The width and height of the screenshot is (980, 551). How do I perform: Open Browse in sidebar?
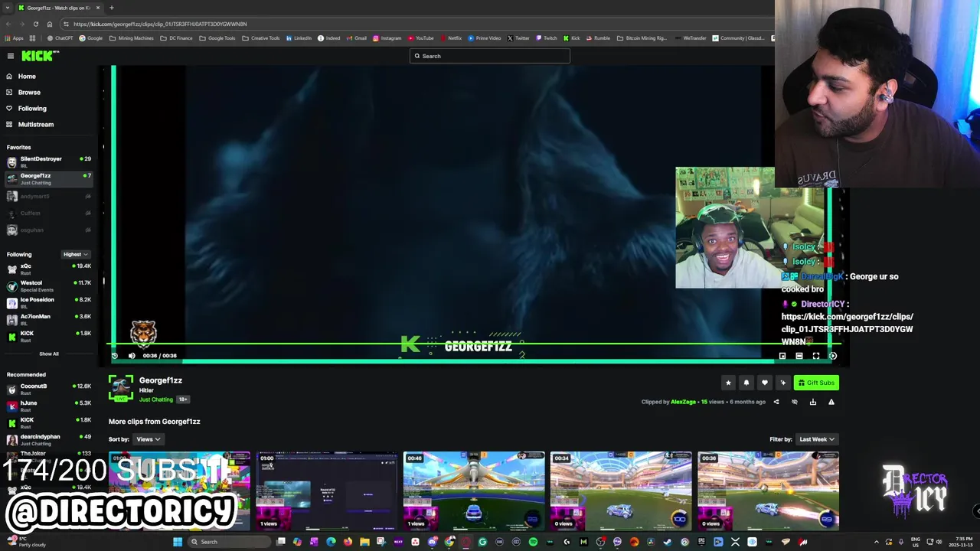(x=29, y=93)
